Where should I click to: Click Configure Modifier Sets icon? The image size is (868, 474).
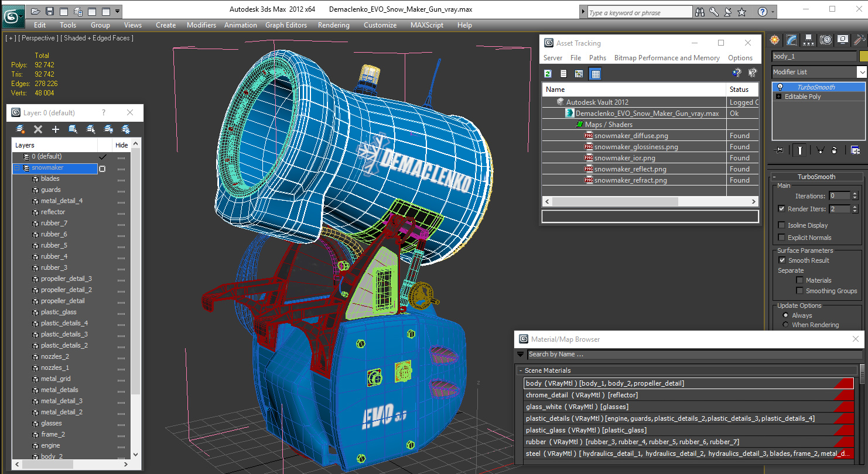[855, 150]
